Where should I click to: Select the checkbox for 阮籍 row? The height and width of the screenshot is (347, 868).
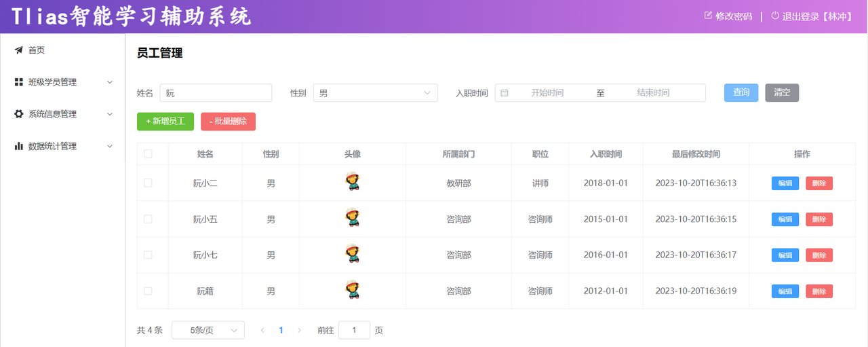pos(148,291)
